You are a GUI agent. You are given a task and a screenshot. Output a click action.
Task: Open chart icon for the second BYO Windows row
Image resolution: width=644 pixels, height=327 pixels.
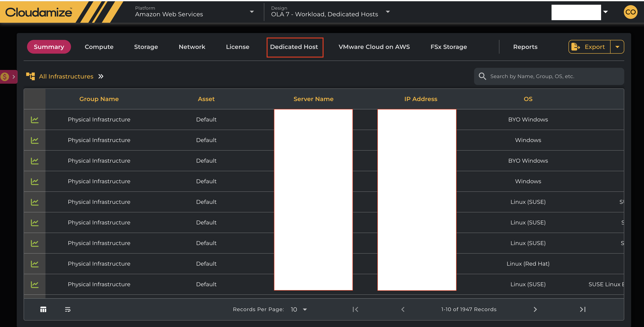pyautogui.click(x=35, y=161)
